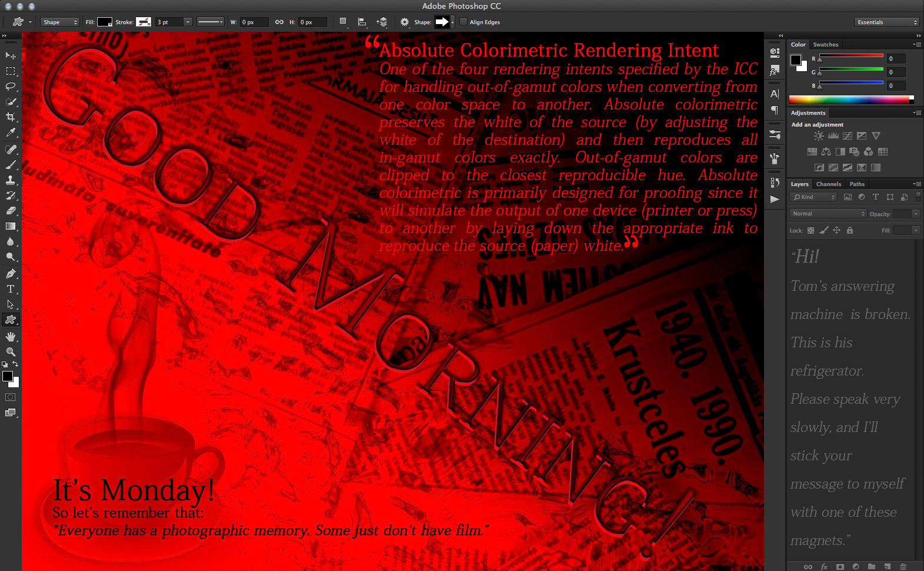Select the Eyedropper tool

tap(11, 133)
